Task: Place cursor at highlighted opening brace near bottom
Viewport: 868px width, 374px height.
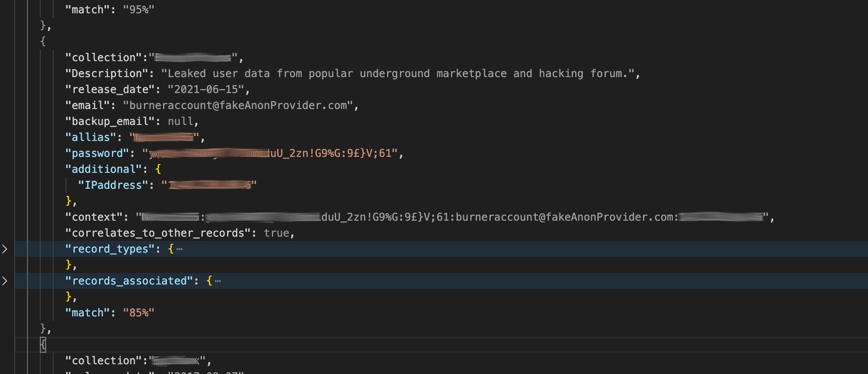Action: click(43, 345)
